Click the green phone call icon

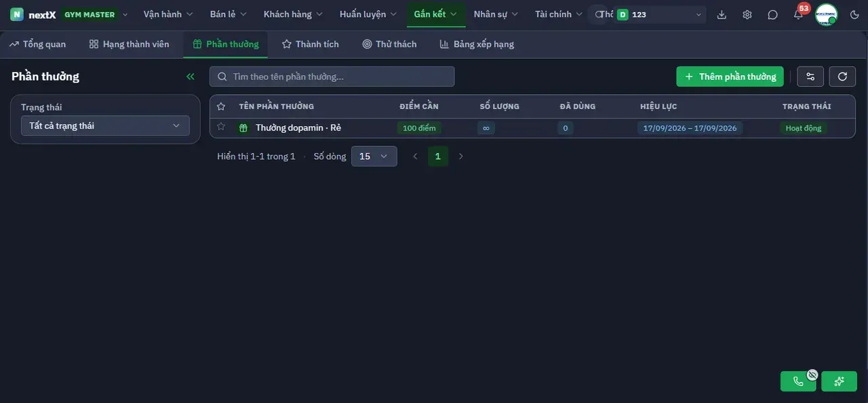click(798, 381)
